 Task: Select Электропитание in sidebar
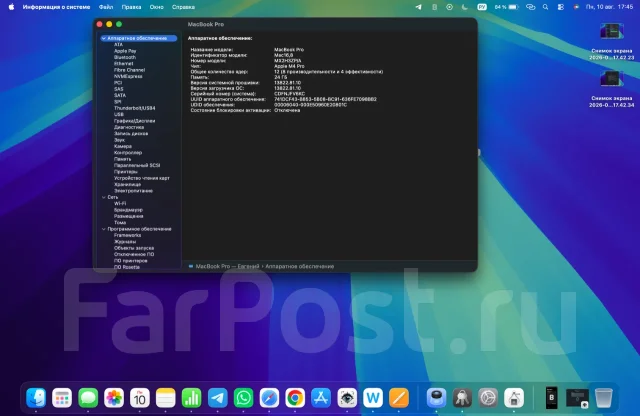tap(133, 191)
